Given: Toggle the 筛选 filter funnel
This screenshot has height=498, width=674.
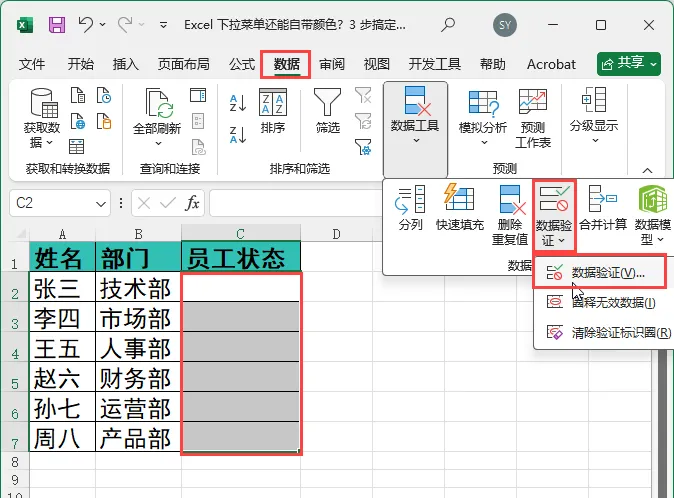Looking at the screenshot, I should [x=327, y=111].
